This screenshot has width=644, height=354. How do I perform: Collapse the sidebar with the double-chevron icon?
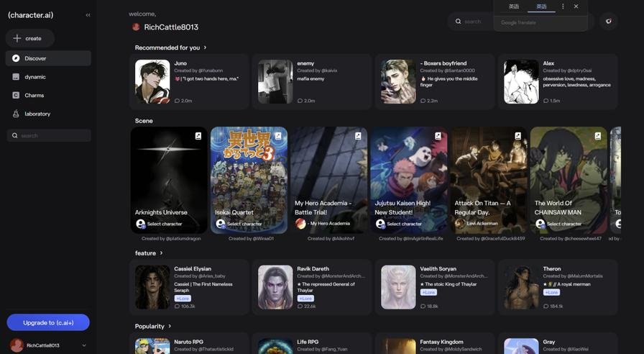[88, 15]
